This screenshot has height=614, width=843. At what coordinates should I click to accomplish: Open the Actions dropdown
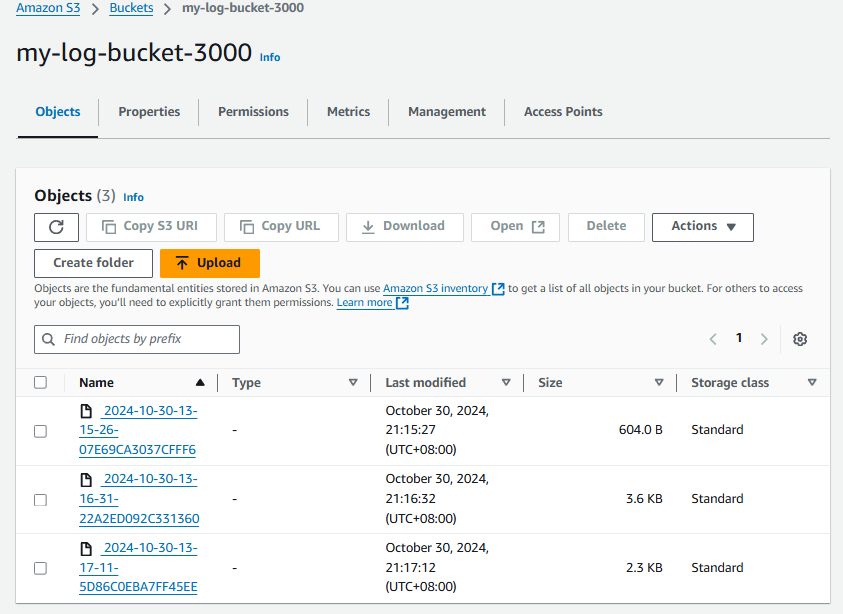[x=702, y=226]
